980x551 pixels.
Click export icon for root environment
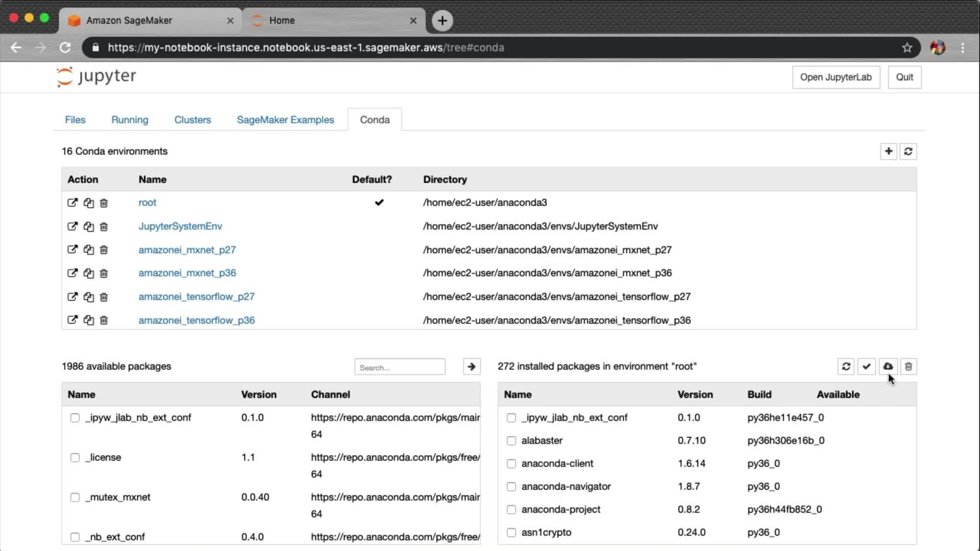tap(72, 203)
